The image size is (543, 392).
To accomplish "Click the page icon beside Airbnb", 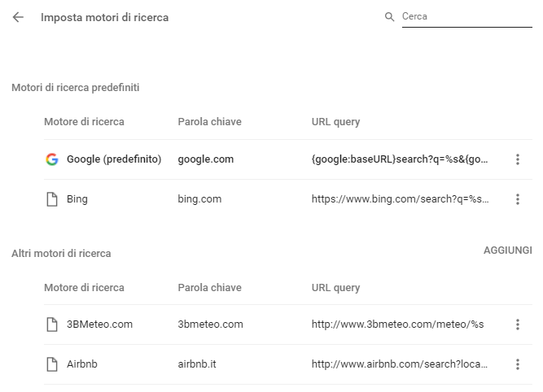I will click(x=52, y=364).
